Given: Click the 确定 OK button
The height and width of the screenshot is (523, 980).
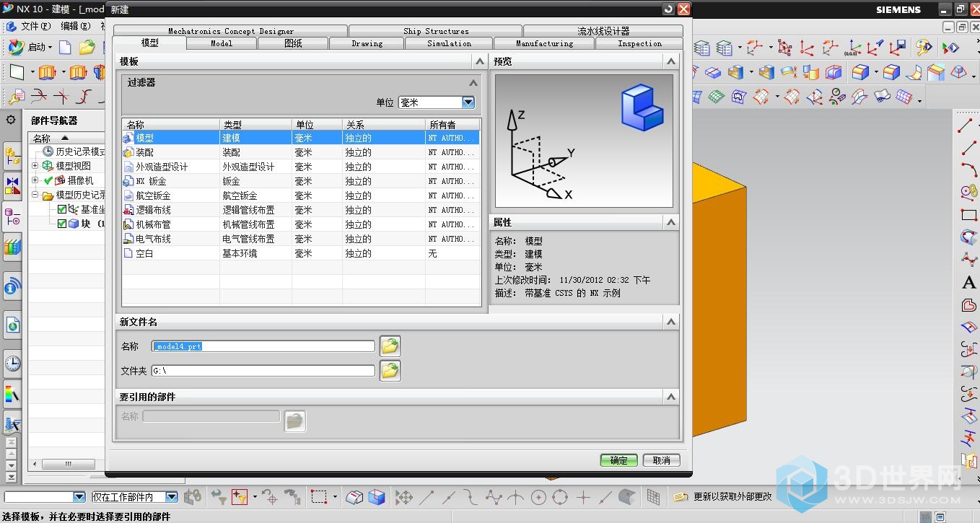Looking at the screenshot, I should pos(618,460).
